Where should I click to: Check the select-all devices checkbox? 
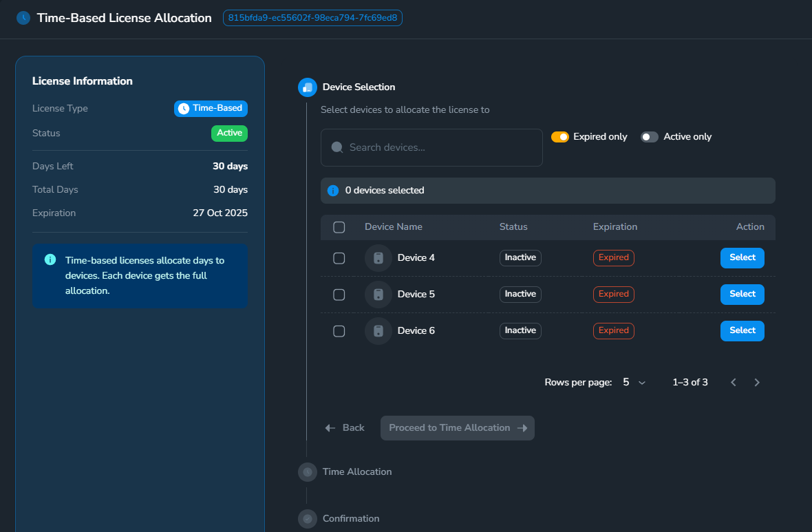(x=339, y=227)
